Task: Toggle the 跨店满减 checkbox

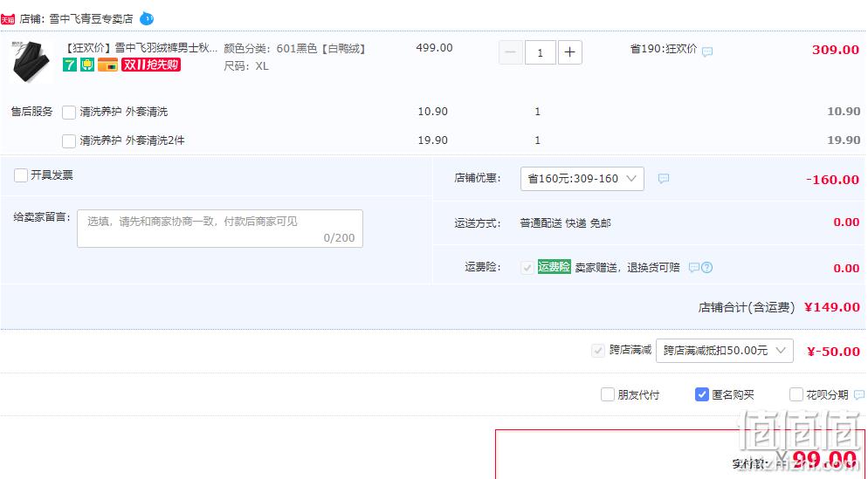Action: (x=598, y=350)
